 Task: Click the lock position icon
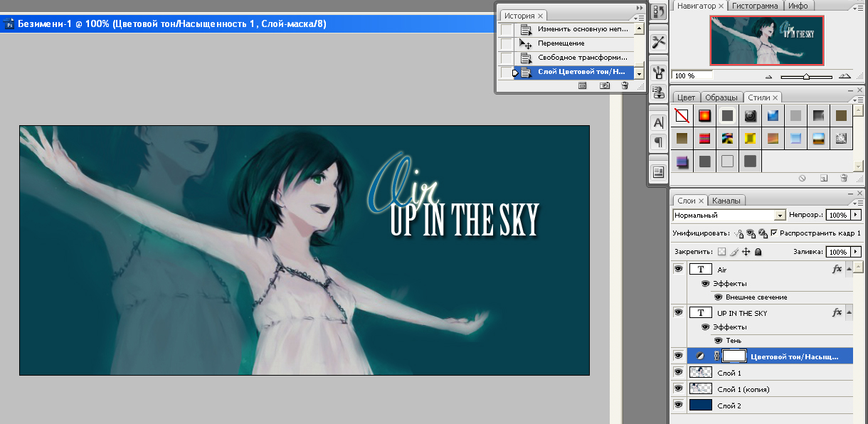[746, 252]
